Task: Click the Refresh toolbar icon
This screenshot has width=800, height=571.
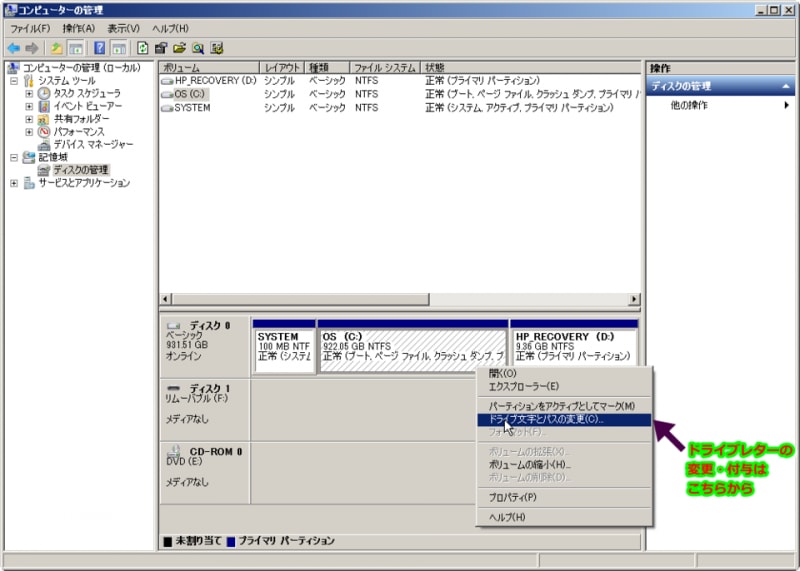Action: tap(143, 48)
